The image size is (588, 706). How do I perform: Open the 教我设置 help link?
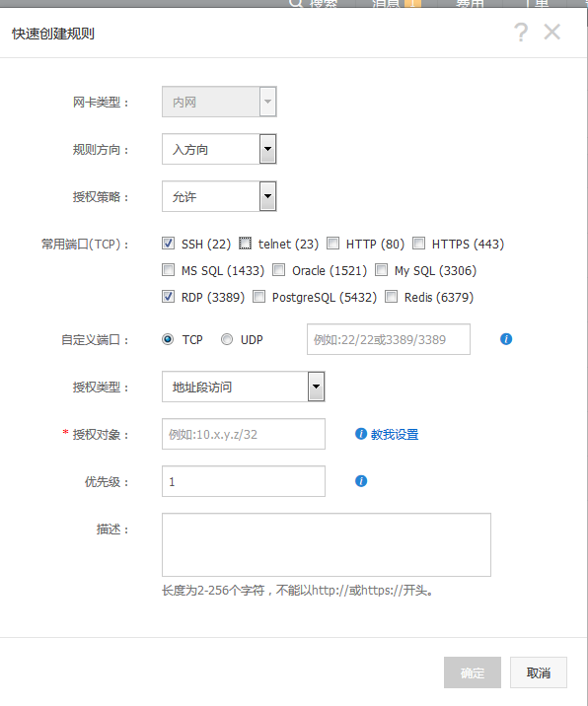pyautogui.click(x=395, y=435)
